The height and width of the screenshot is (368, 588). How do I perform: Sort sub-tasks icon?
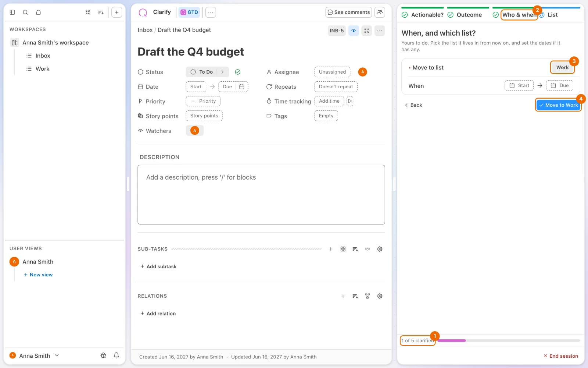coord(355,249)
